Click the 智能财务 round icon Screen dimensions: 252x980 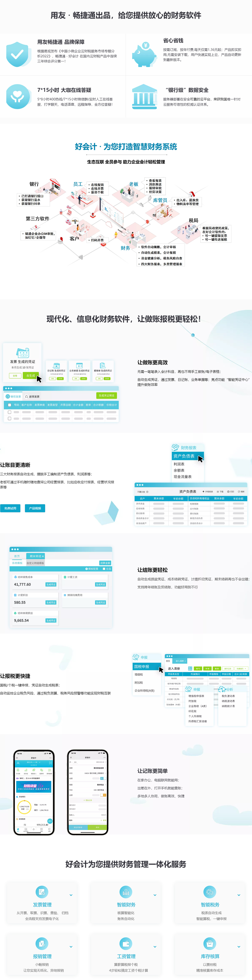click(x=126, y=892)
